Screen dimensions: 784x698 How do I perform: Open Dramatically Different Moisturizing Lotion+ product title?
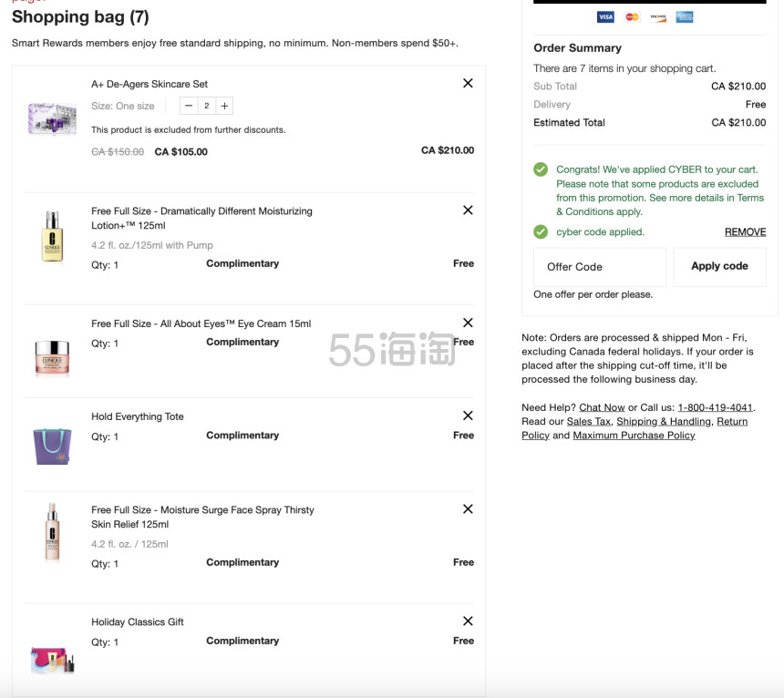click(x=201, y=219)
